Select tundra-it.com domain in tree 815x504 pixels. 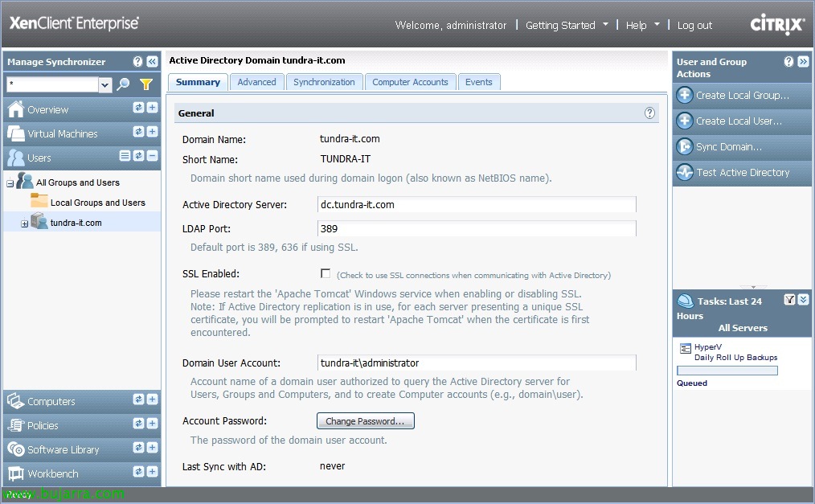[76, 223]
